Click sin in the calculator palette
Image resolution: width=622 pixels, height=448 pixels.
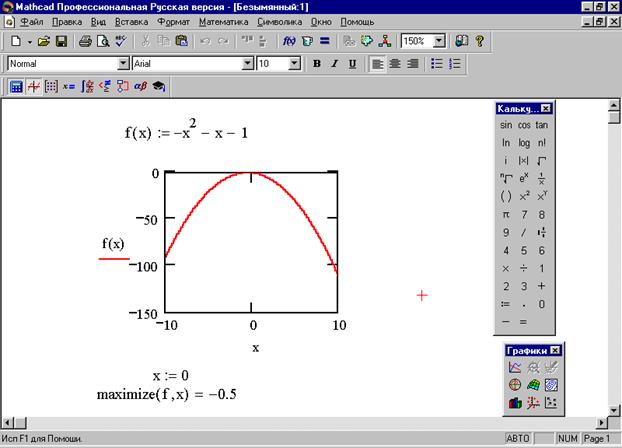click(506, 125)
